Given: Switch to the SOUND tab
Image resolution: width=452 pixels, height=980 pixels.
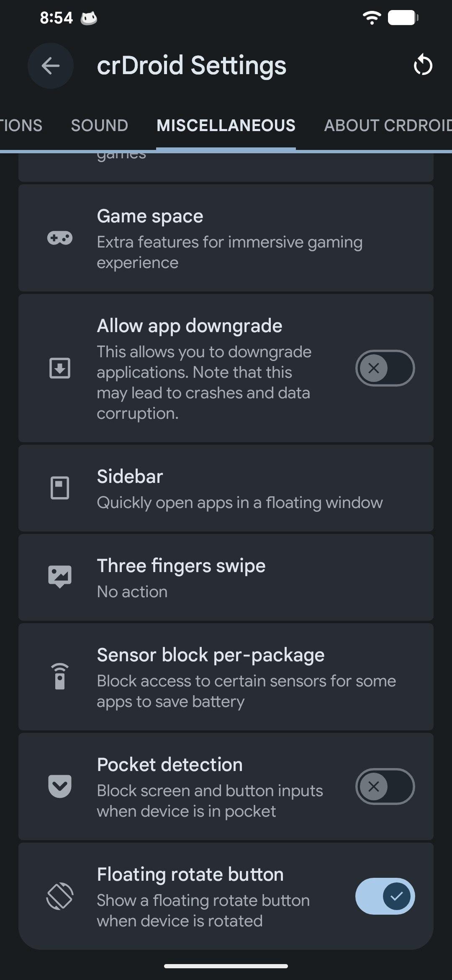Looking at the screenshot, I should [100, 126].
